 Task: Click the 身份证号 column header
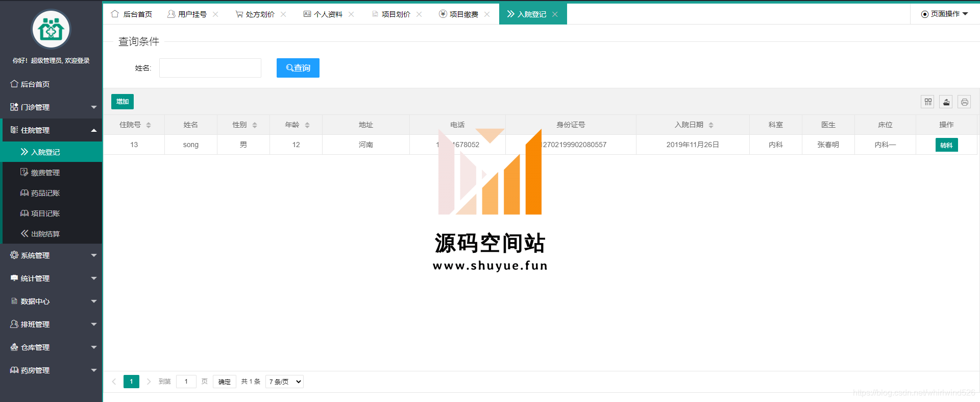[571, 125]
